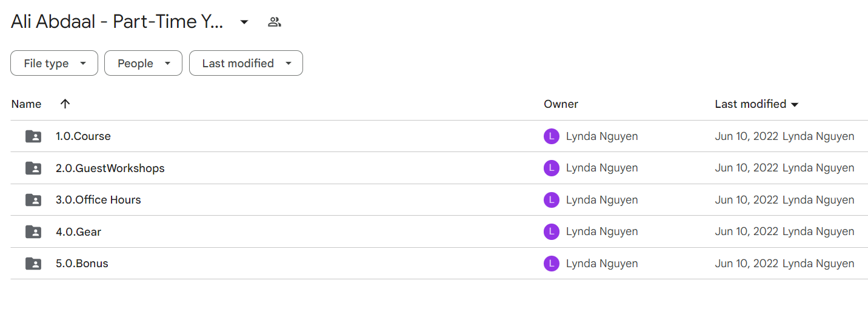Viewport: 868px width, 329px height.
Task: Open the File type filter dropdown
Action: point(54,63)
